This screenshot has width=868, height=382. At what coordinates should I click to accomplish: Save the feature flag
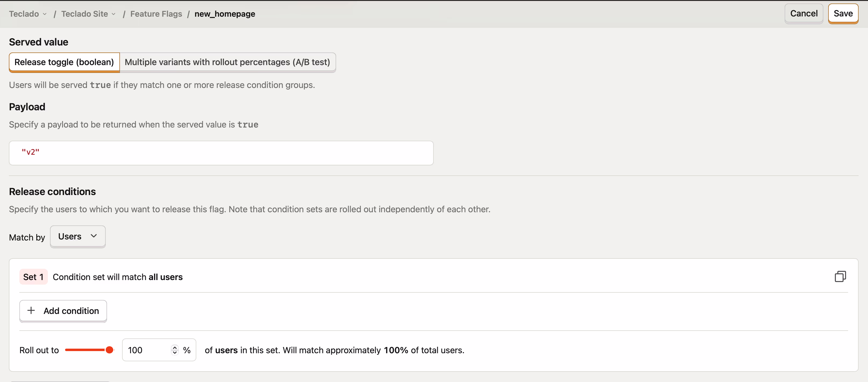tap(843, 13)
